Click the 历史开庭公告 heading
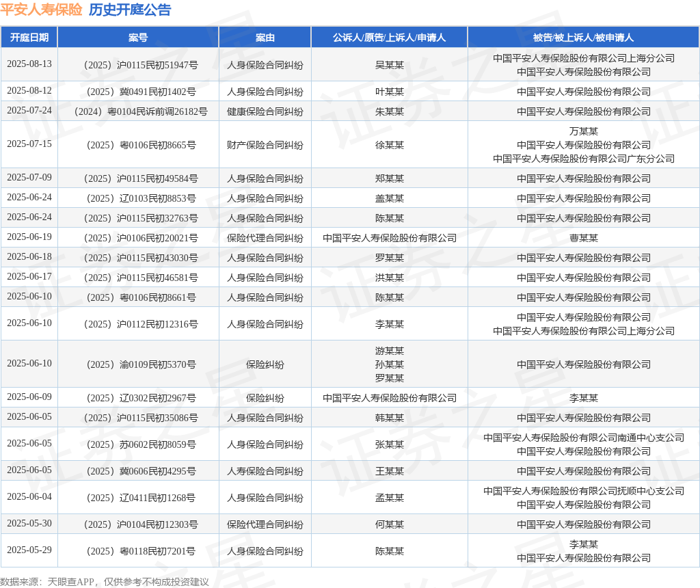Image resolution: width=700 pixels, height=588 pixels. click(130, 10)
